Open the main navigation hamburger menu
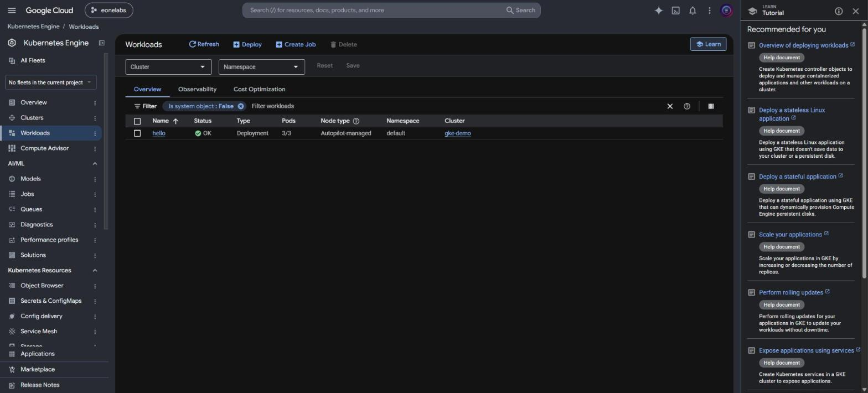The image size is (868, 393). tap(12, 11)
